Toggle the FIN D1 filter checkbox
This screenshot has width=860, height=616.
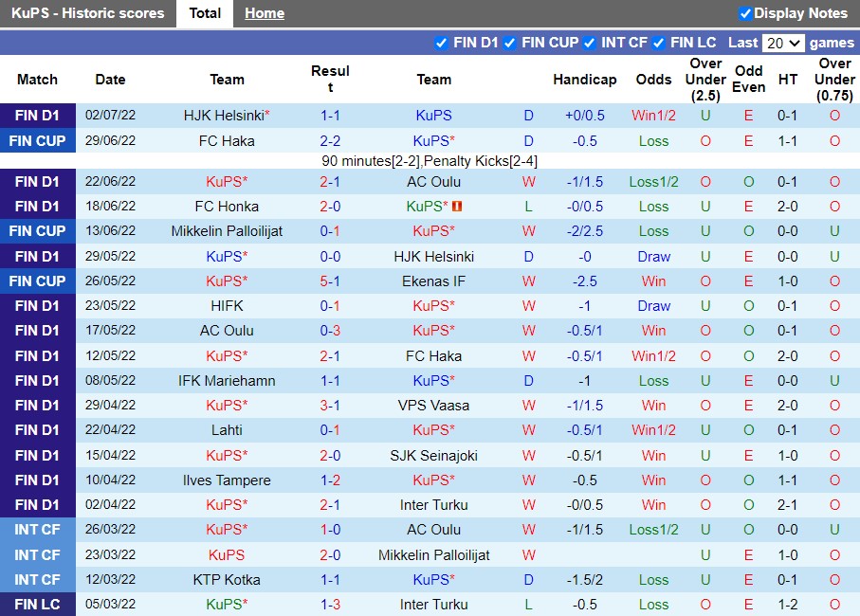coord(441,43)
